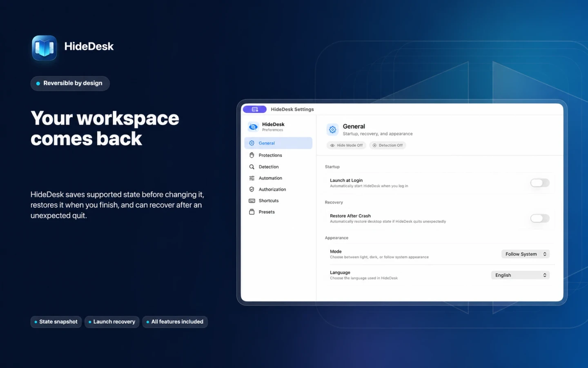Click the HideDesk eye icon in sidebar header
588x368 pixels.
tap(253, 127)
